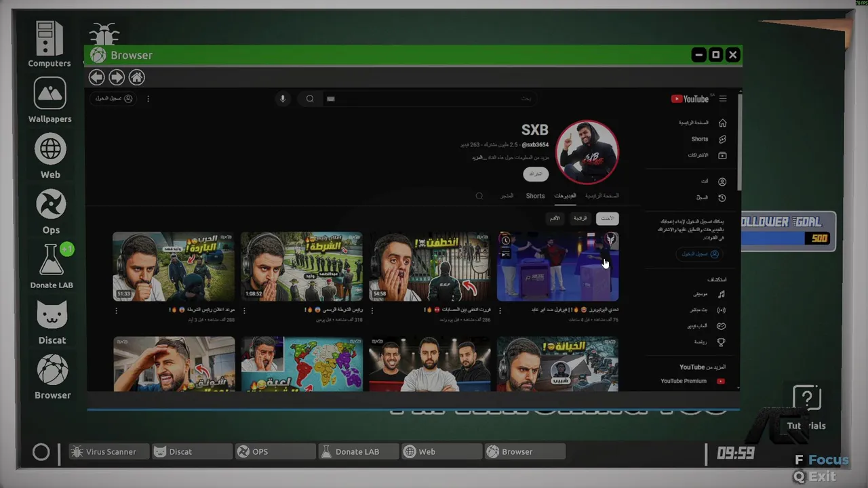Open the 1:08:52 video thumbnail
Screen dimensions: 868x488
click(x=302, y=266)
